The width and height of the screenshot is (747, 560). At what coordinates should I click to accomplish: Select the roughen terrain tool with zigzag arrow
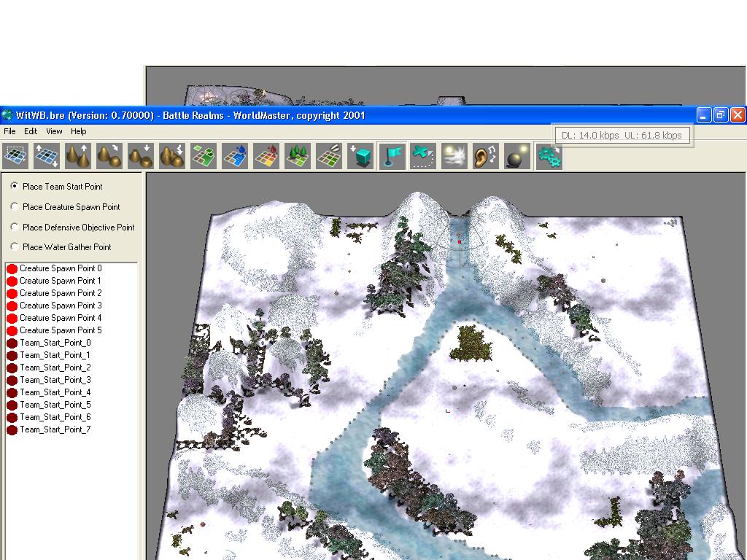tap(172, 156)
